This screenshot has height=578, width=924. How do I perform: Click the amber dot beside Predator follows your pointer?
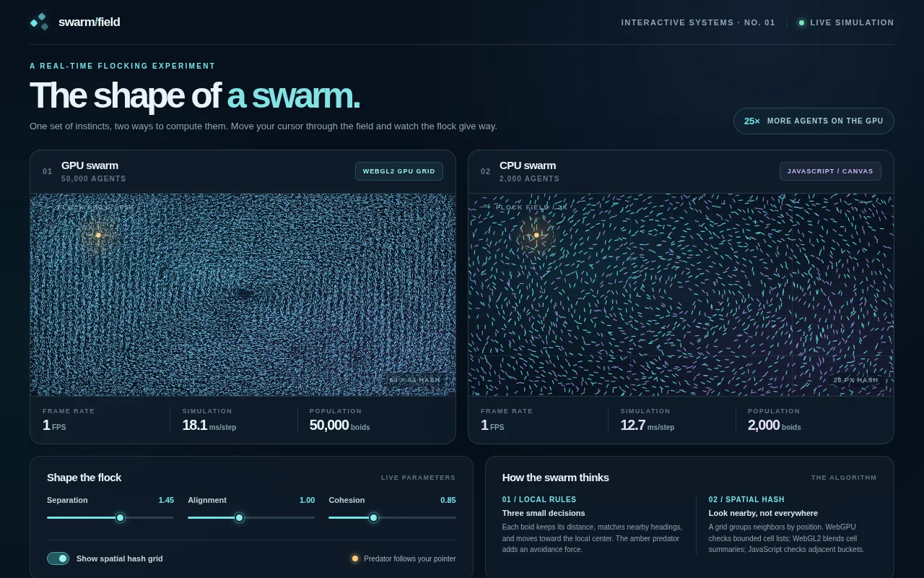355,558
